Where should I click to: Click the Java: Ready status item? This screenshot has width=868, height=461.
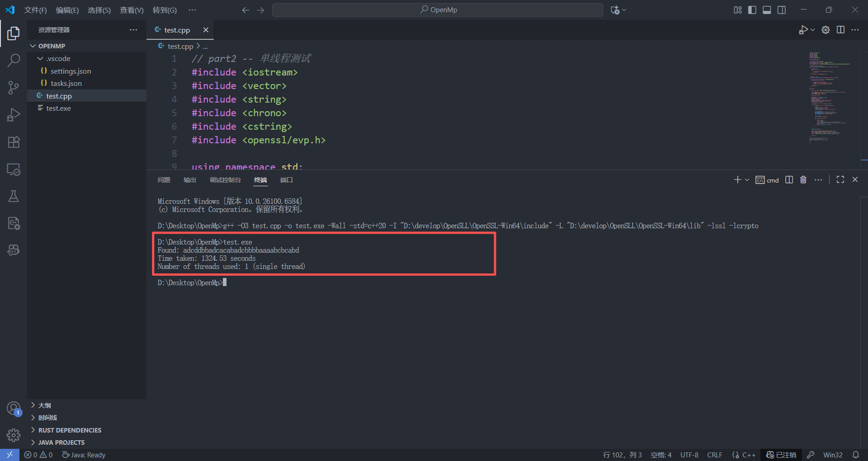click(x=84, y=455)
